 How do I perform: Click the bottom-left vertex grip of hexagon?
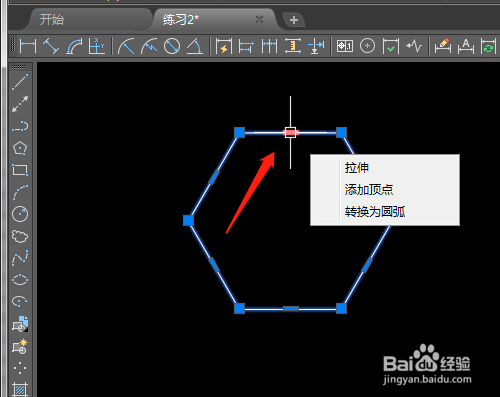[x=239, y=308]
